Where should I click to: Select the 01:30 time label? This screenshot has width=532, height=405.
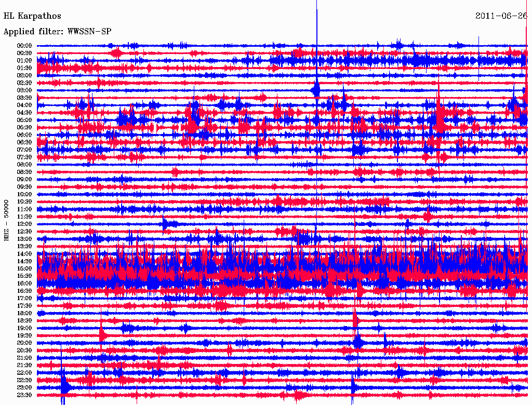[x=24, y=68]
